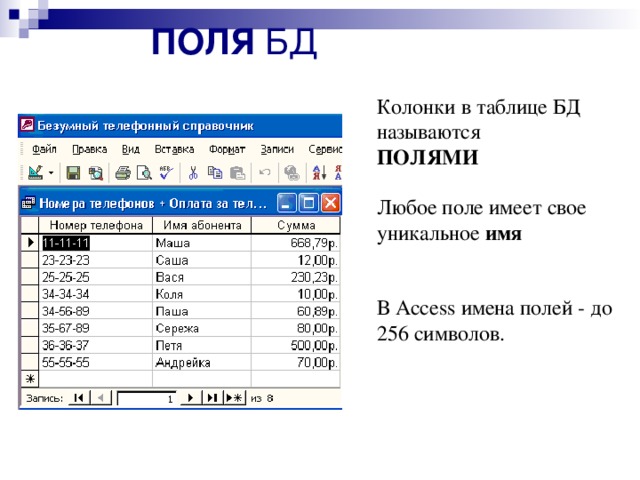
Task: Click the table window control icon
Action: 28,203
